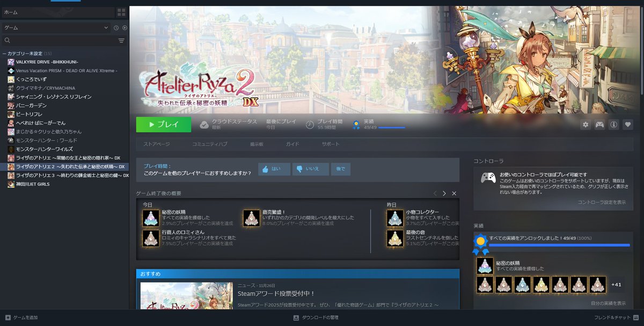The image size is (644, 326).
Task: Open controller configuration via gamepad icon
Action: 600,124
